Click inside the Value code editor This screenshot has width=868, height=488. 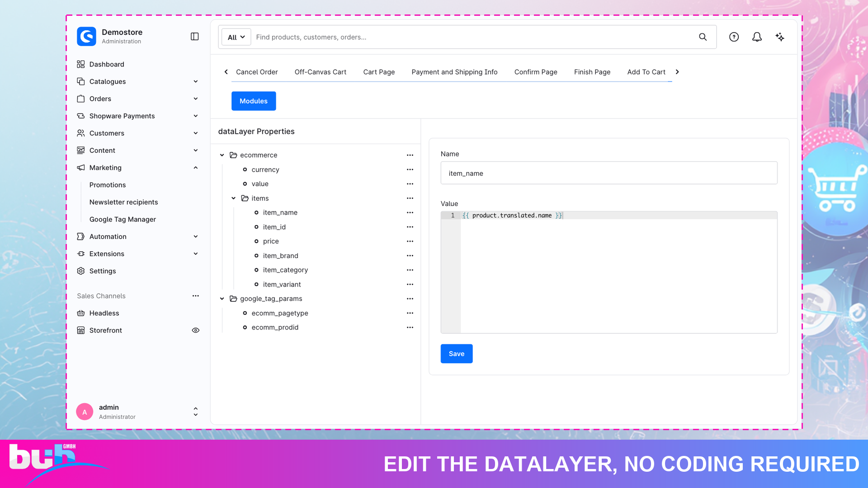coord(609,272)
